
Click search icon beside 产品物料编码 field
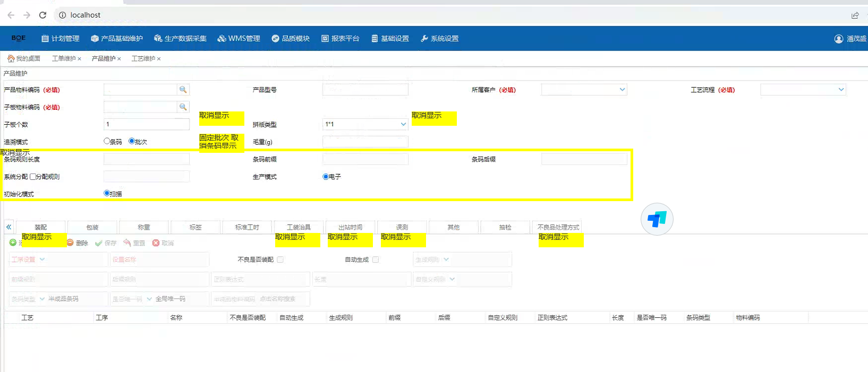click(x=183, y=90)
